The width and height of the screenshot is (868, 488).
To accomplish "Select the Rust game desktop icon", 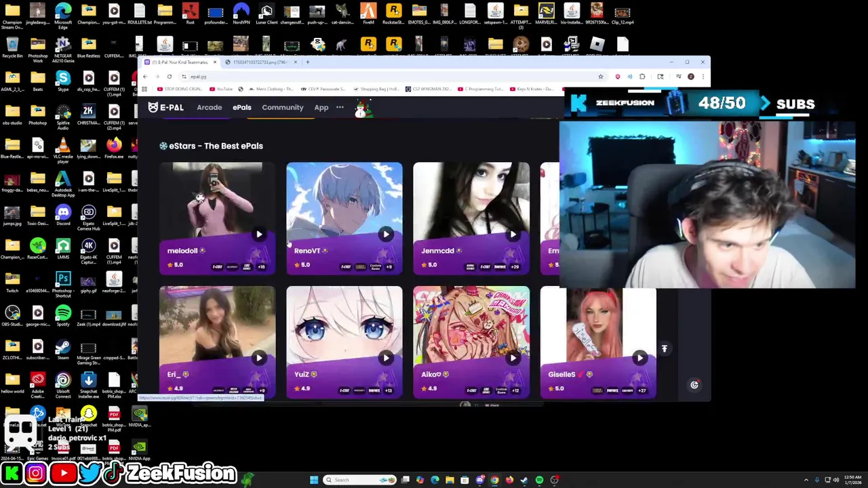I will pos(190,12).
